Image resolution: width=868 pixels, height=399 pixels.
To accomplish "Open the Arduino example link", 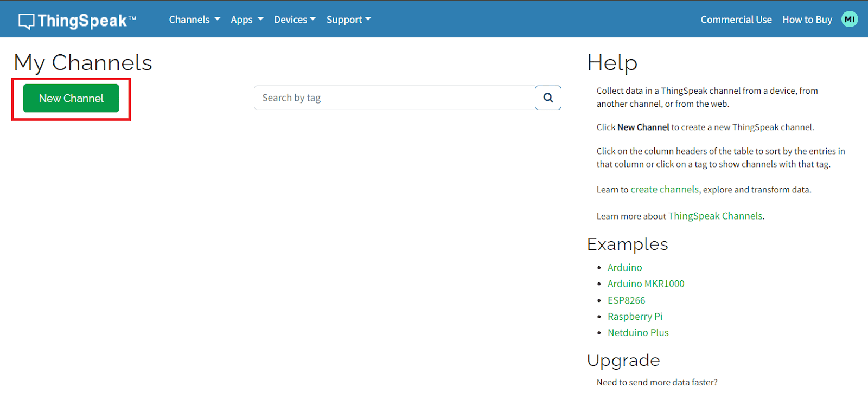I will (624, 267).
